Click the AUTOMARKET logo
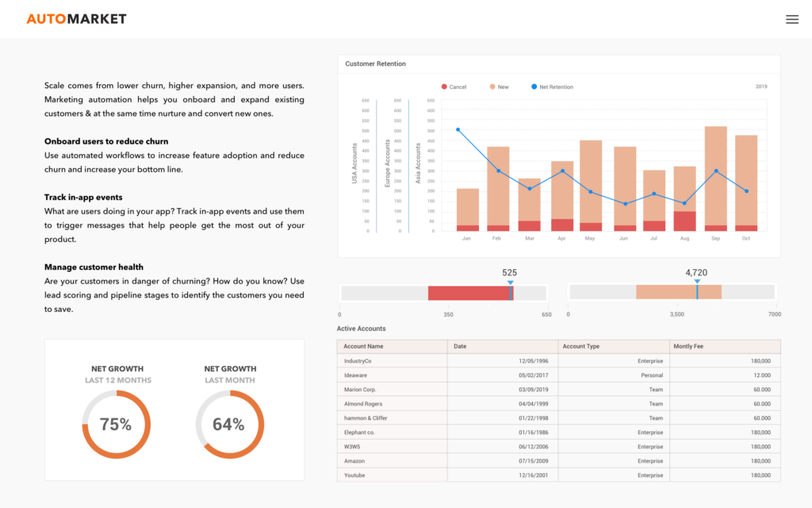Image resolution: width=812 pixels, height=508 pixels. 76,19
